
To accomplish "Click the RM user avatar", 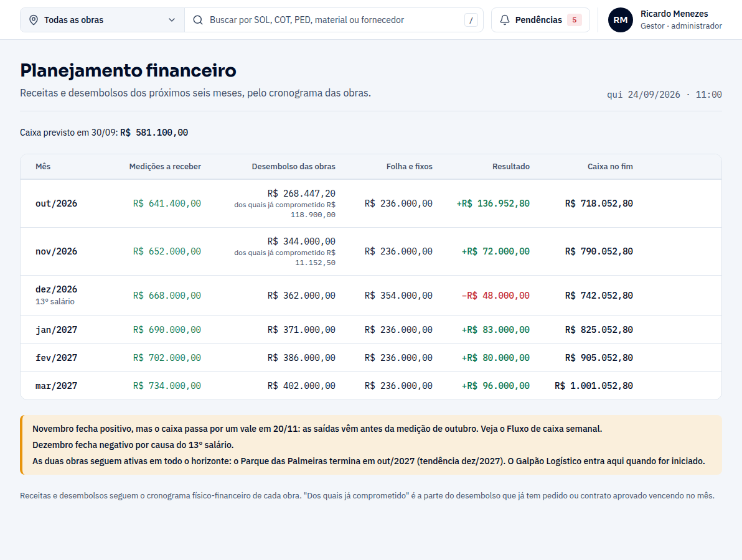I will (621, 20).
